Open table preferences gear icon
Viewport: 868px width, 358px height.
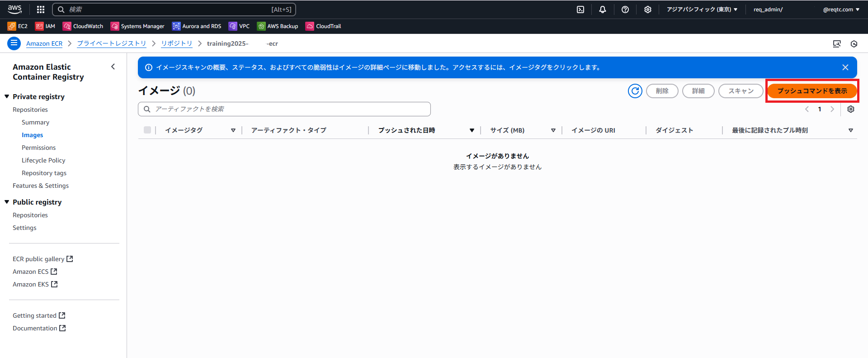[851, 109]
